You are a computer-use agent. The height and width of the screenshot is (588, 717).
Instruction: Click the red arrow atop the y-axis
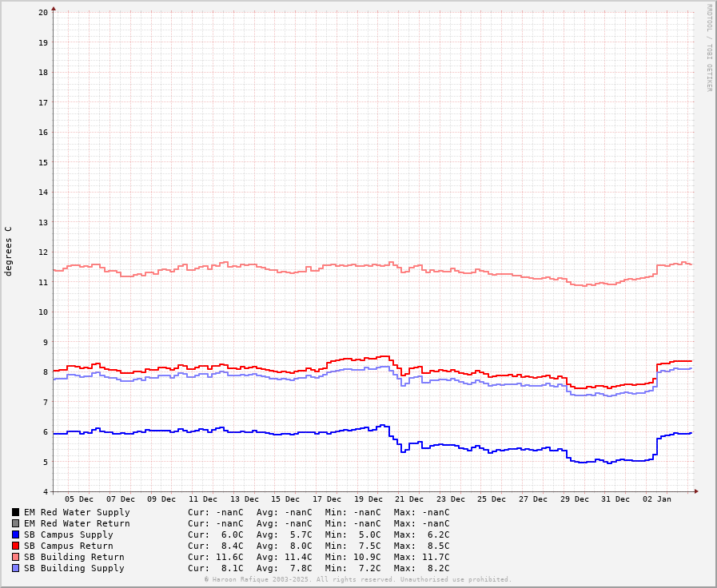point(54,9)
